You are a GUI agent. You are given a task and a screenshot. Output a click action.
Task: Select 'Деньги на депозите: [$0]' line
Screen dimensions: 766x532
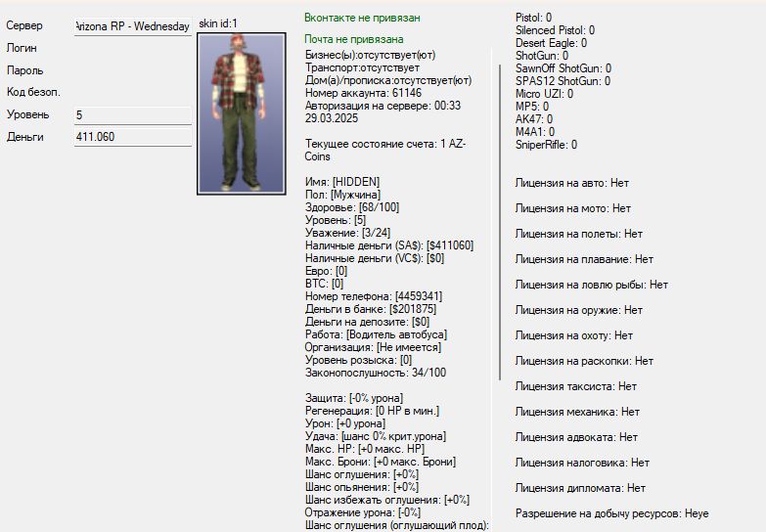point(367,322)
